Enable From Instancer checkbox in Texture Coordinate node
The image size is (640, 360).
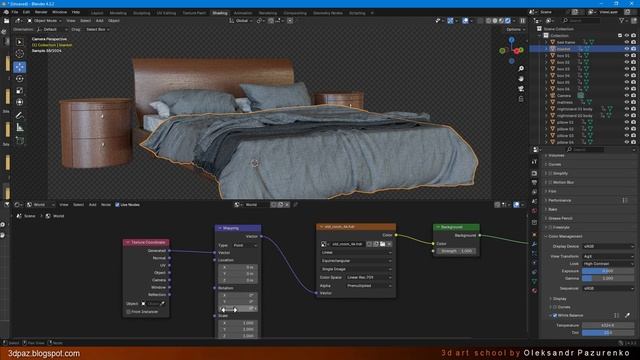[129, 312]
